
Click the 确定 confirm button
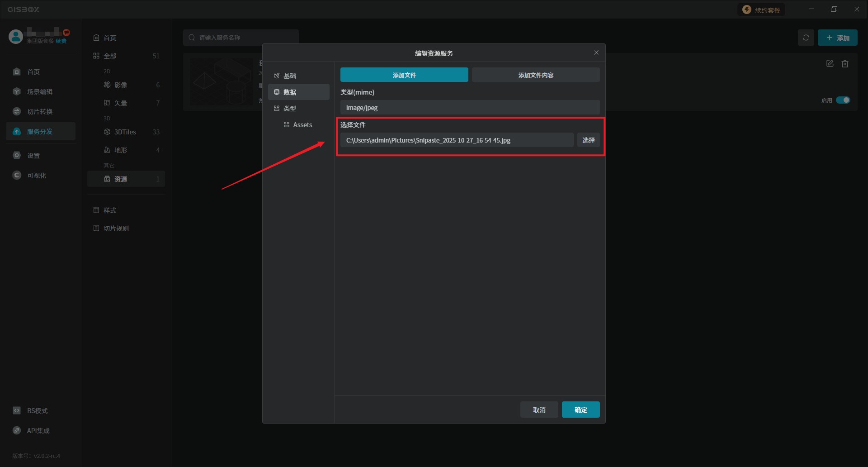tap(580, 410)
